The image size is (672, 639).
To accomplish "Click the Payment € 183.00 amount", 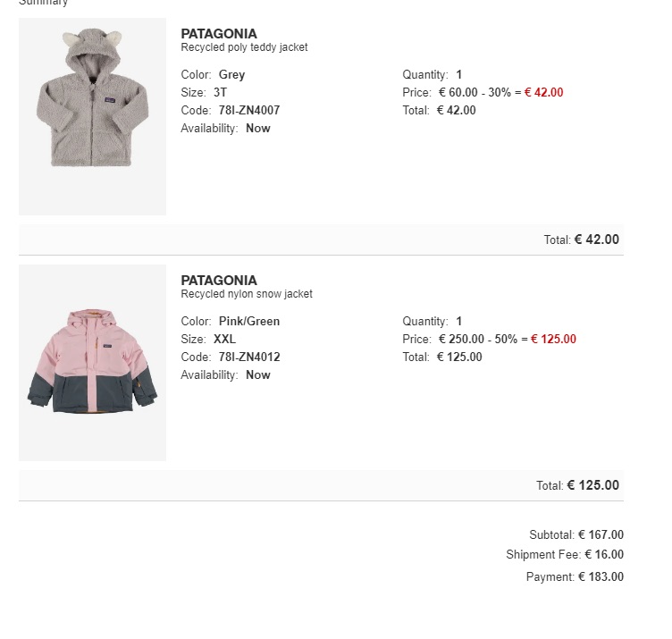I will tap(601, 577).
